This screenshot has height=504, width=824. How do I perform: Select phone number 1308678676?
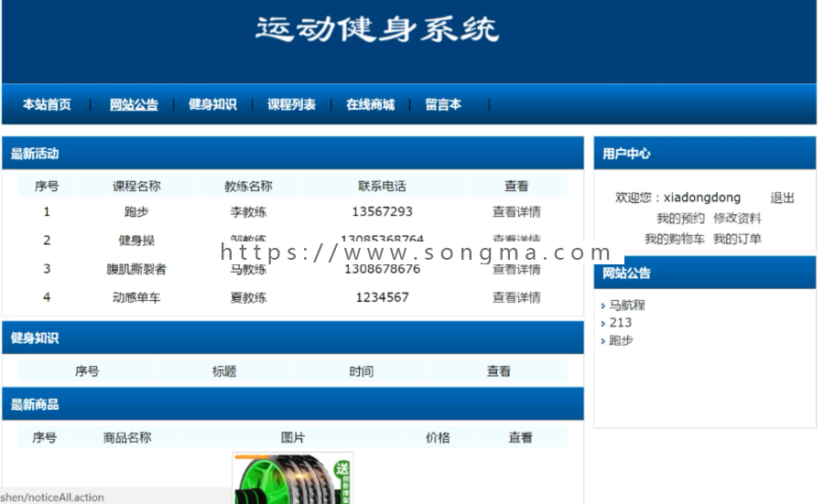pyautogui.click(x=382, y=269)
